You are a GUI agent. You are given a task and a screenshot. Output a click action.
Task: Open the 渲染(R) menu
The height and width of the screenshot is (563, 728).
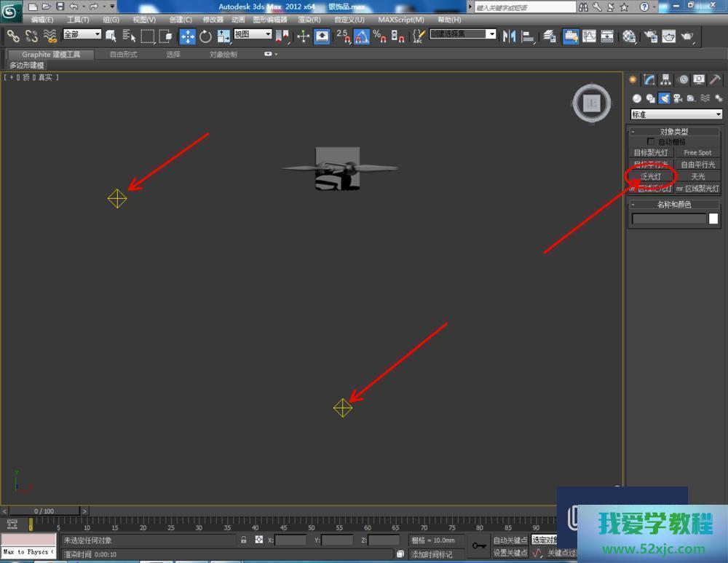309,20
